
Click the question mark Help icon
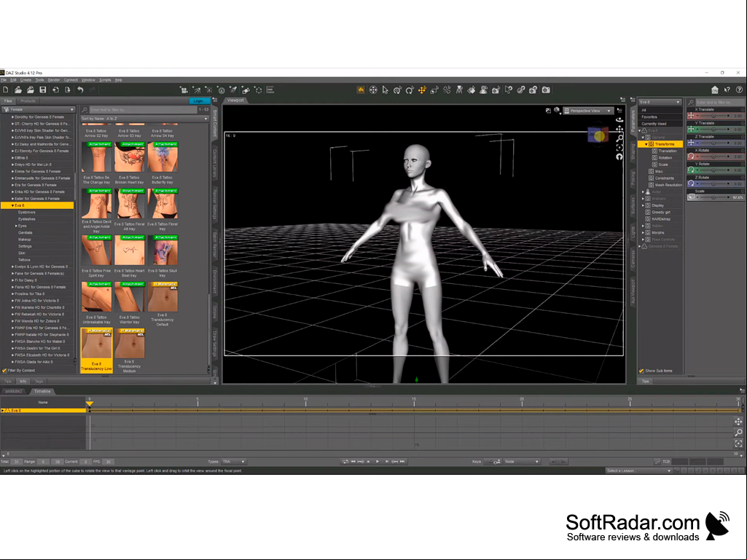tap(740, 90)
